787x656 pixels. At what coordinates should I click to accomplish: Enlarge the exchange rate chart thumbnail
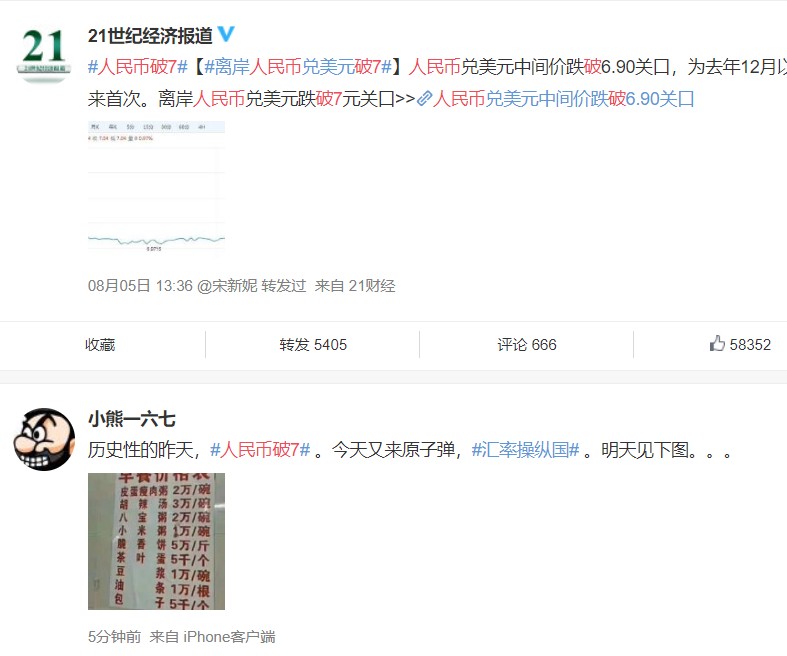[x=156, y=189]
